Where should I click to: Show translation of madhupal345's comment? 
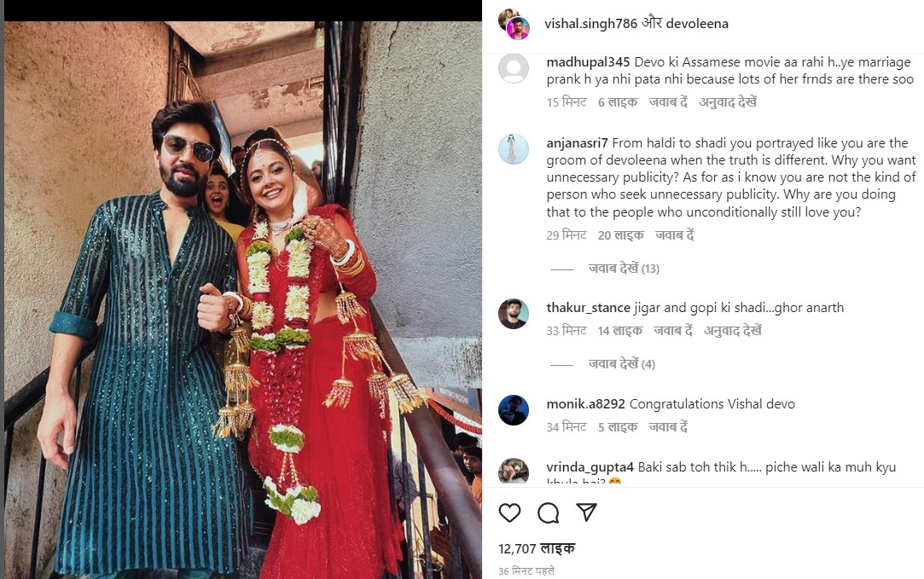[x=728, y=102]
